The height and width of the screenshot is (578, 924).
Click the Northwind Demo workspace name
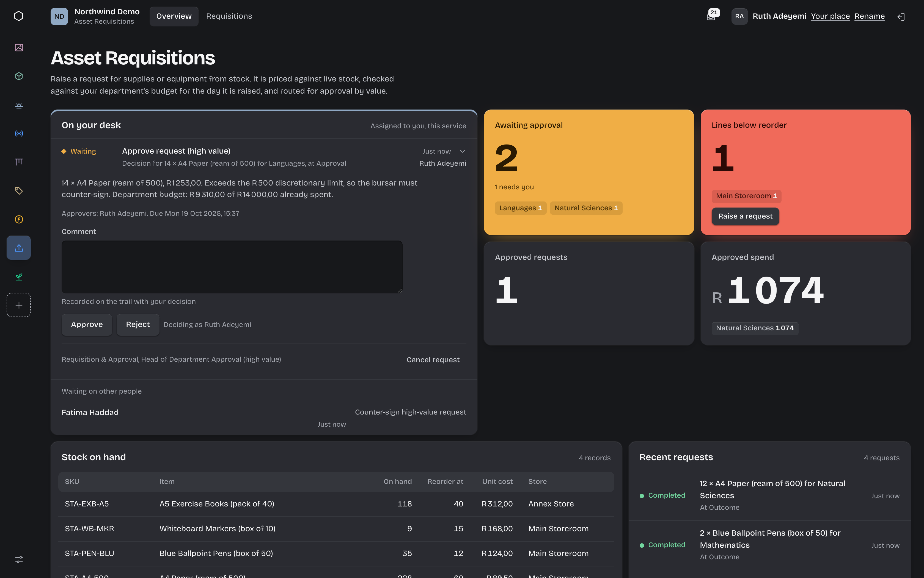point(107,12)
